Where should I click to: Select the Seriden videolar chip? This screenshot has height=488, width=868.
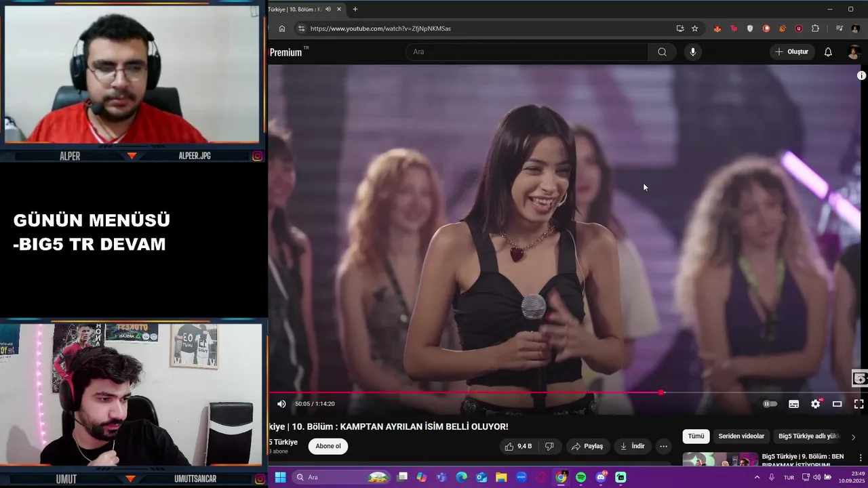tap(741, 436)
